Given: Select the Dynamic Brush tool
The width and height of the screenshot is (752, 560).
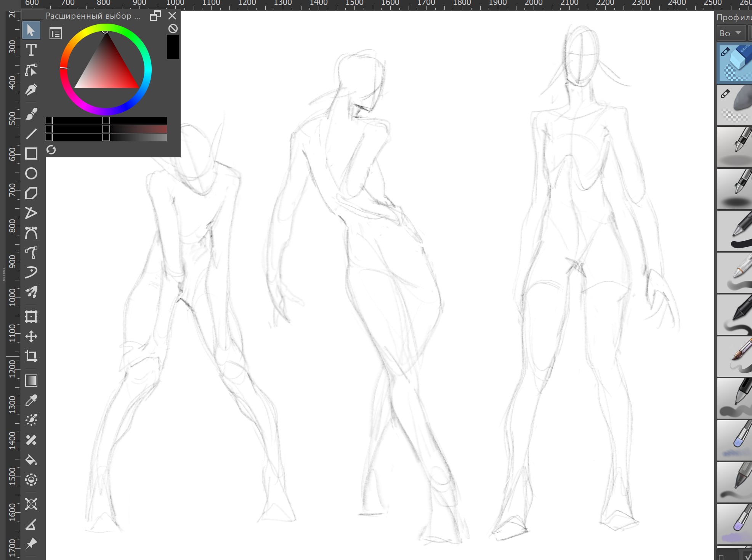Looking at the screenshot, I should pyautogui.click(x=31, y=272).
